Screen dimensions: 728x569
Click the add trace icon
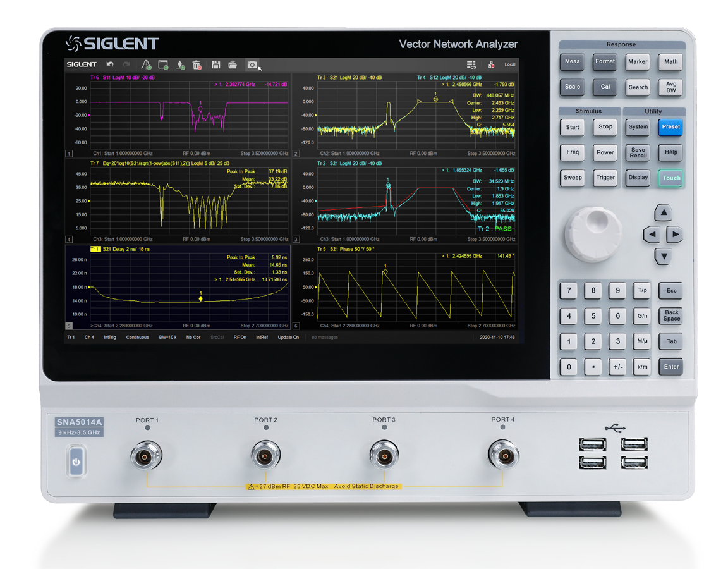pos(146,64)
